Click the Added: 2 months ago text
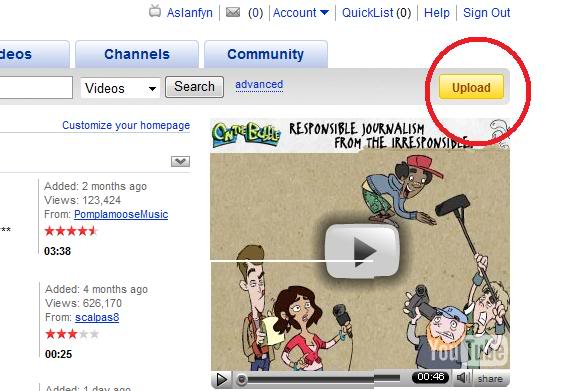This screenshot has height=391, width=568. (x=95, y=186)
